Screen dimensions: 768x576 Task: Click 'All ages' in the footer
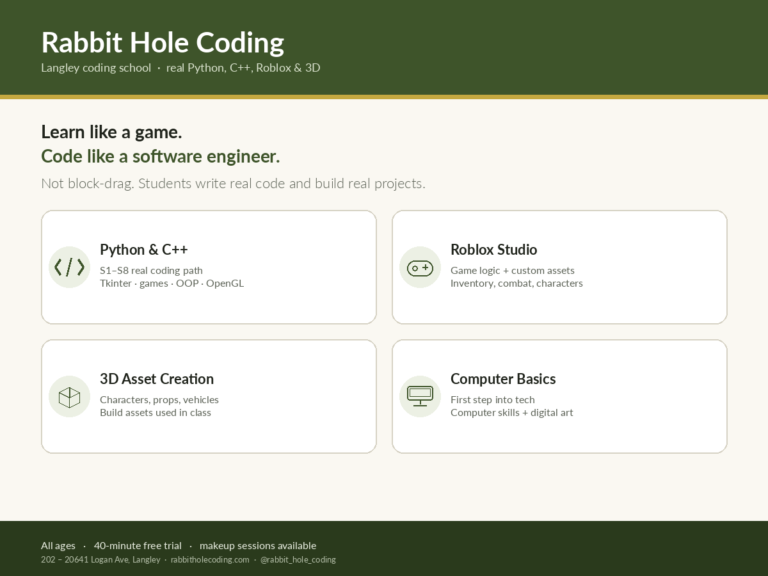(x=58, y=546)
